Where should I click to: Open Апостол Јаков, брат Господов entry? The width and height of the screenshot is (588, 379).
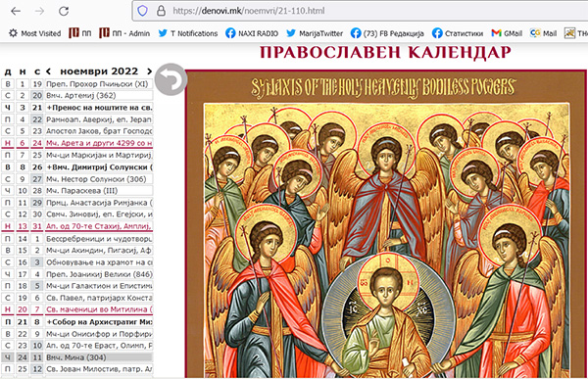(x=99, y=131)
